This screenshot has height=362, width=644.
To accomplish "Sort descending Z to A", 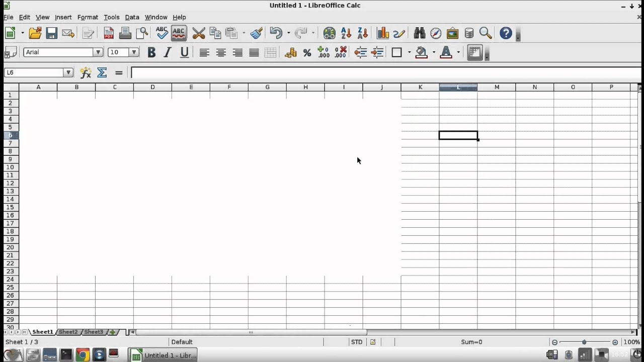I will click(363, 33).
